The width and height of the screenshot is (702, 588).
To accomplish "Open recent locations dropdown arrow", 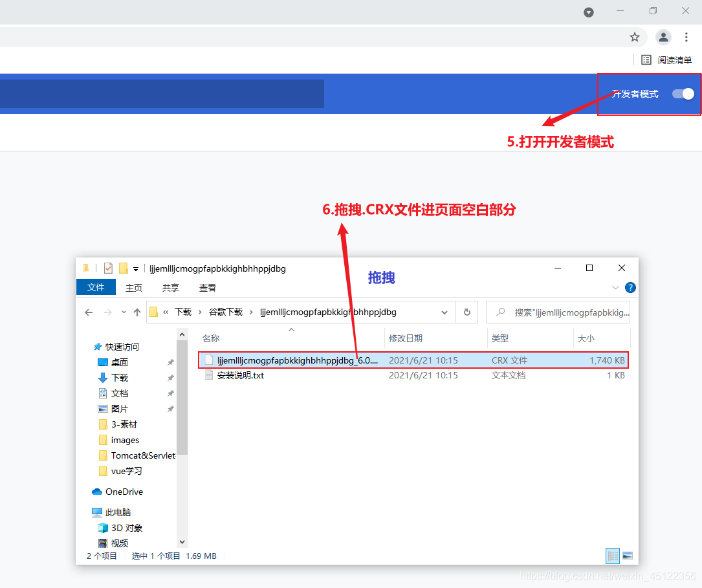I will tap(124, 312).
